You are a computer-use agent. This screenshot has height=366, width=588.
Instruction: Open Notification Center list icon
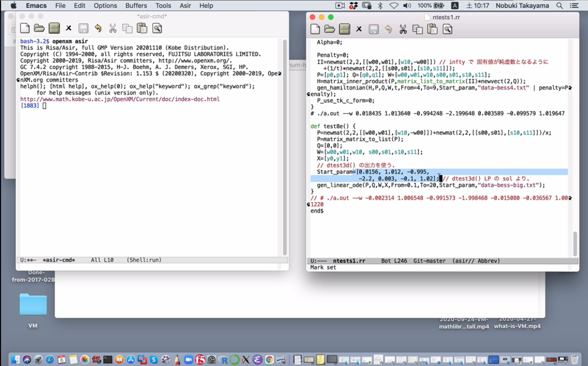pyautogui.click(x=574, y=5)
